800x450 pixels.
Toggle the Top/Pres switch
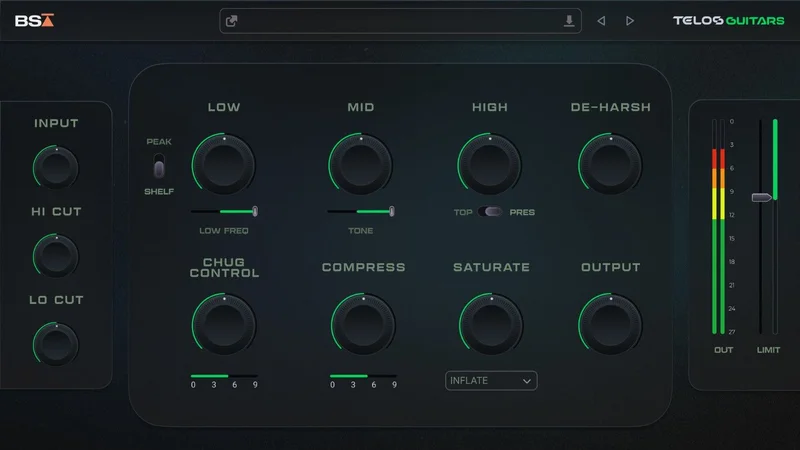(x=490, y=212)
